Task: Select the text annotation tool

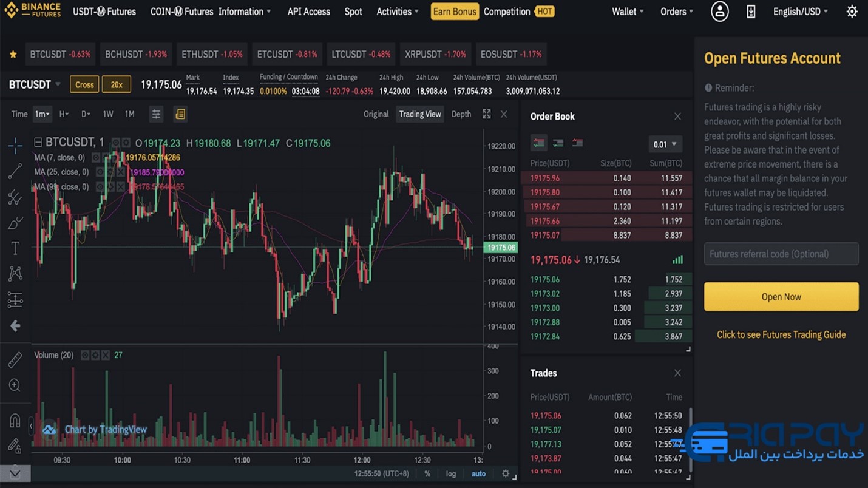Action: [x=15, y=248]
